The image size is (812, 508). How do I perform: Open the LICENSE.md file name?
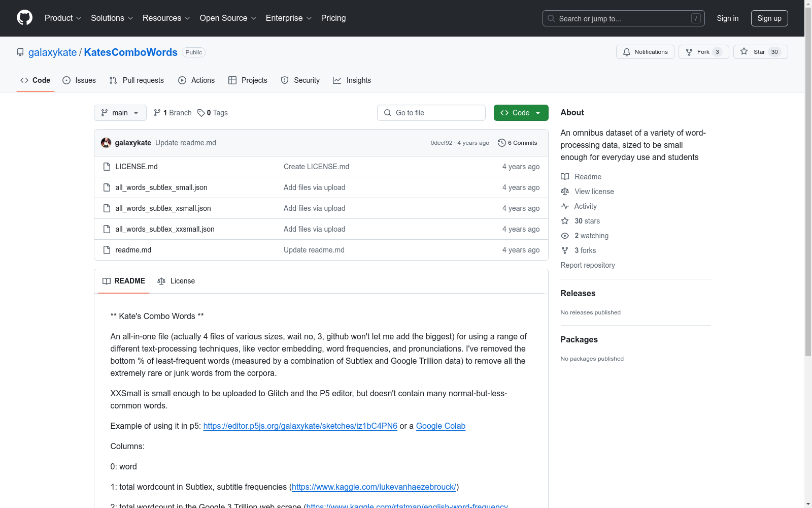tap(137, 167)
